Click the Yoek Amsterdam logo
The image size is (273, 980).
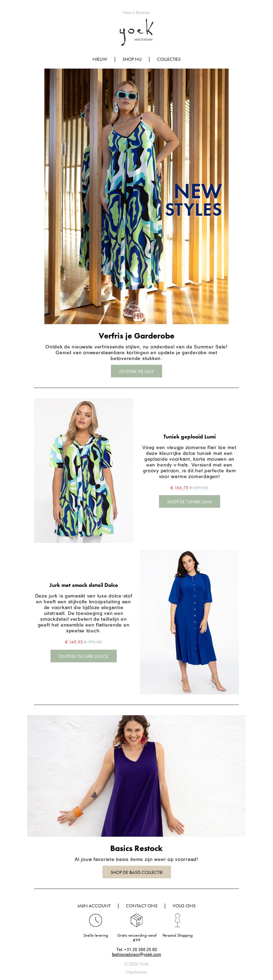[136, 32]
